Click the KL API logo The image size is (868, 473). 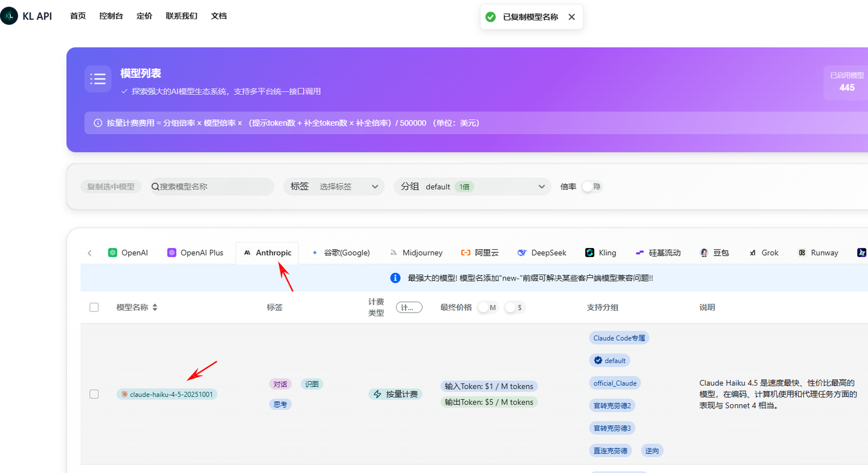27,16
